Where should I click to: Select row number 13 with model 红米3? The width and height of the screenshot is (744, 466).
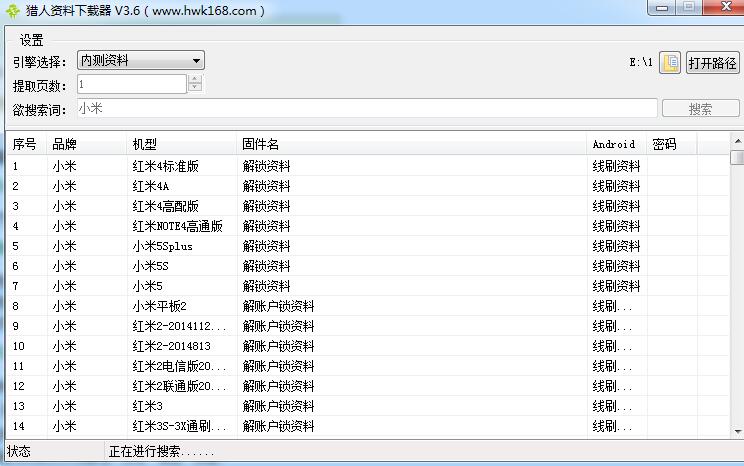(368, 406)
